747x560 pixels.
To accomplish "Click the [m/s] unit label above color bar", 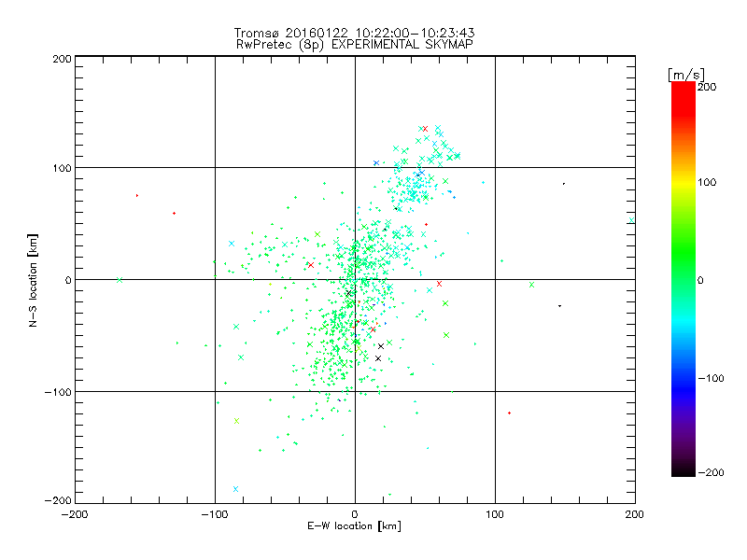I will (685, 74).
